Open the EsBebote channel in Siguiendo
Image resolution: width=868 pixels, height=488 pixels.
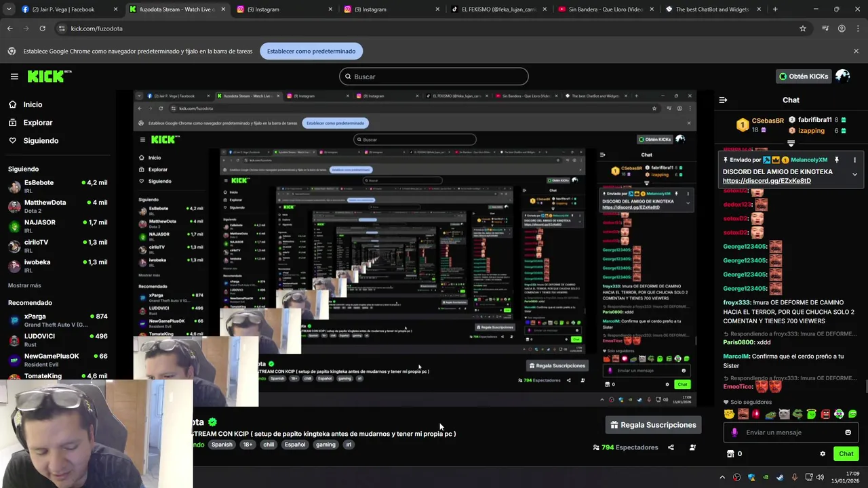click(x=58, y=186)
